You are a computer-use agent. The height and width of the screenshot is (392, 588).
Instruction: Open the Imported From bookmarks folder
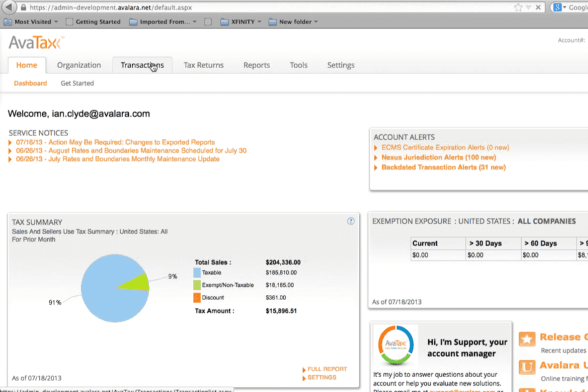(163, 22)
